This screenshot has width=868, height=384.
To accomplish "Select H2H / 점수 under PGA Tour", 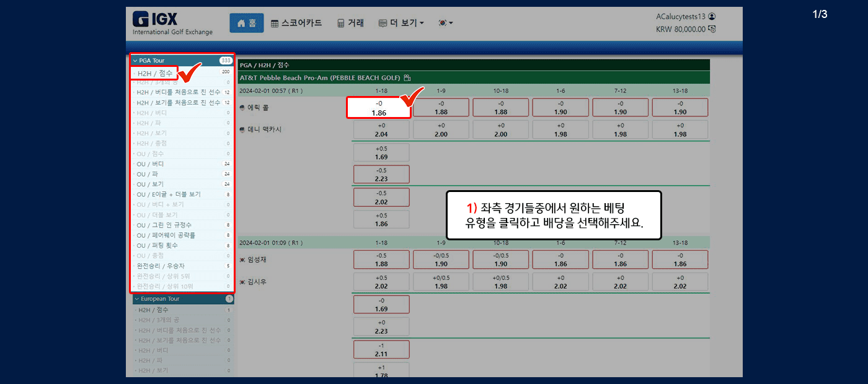I will [154, 73].
